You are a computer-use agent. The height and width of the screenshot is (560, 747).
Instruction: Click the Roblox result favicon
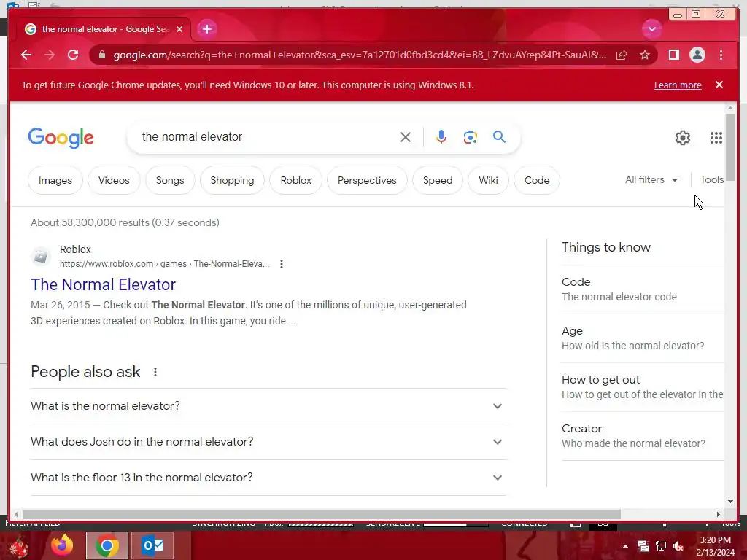click(x=41, y=256)
